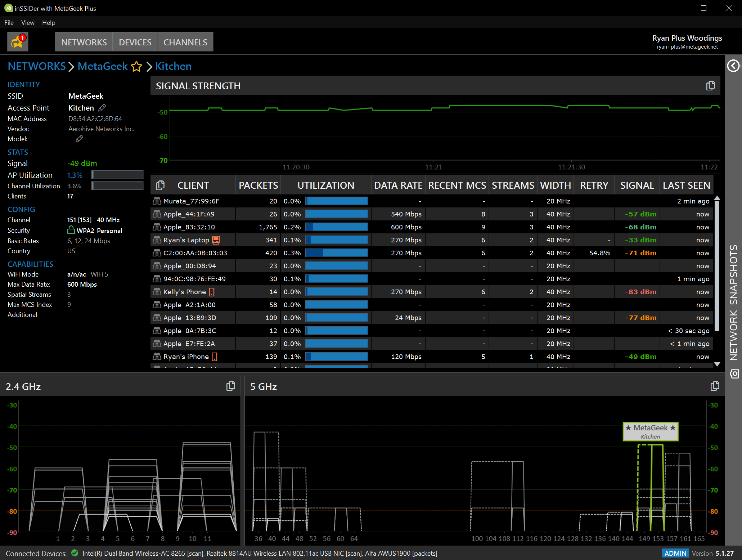The image size is (742, 560).
Task: Edit the Kitchen access point name via pencil icon
Action: pos(102,108)
